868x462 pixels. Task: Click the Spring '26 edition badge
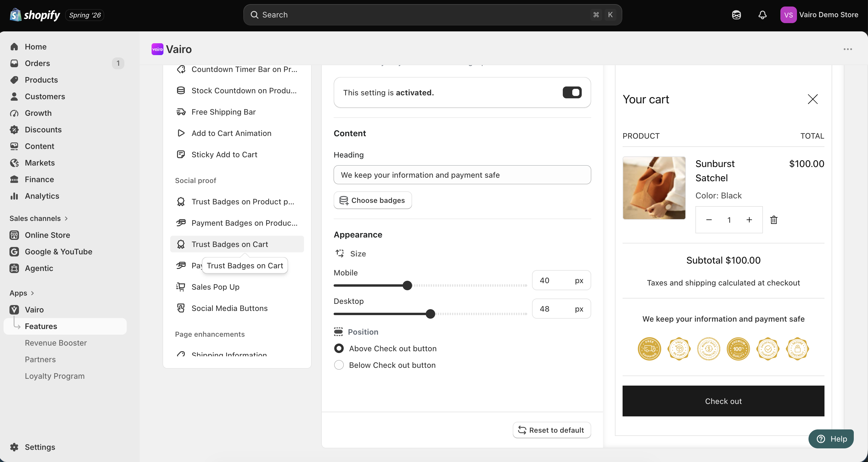(85, 15)
